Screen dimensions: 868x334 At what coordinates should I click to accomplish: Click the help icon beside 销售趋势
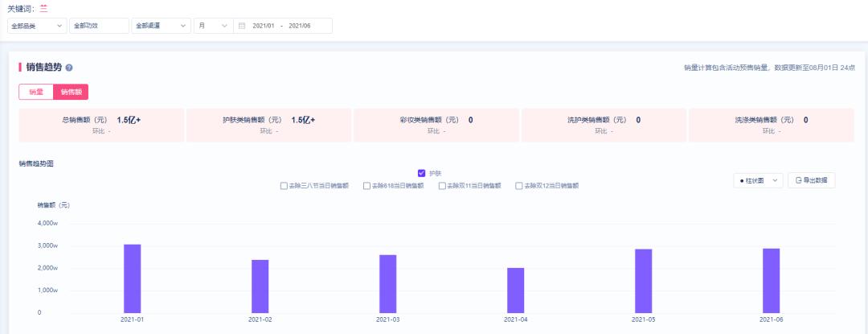tap(69, 68)
